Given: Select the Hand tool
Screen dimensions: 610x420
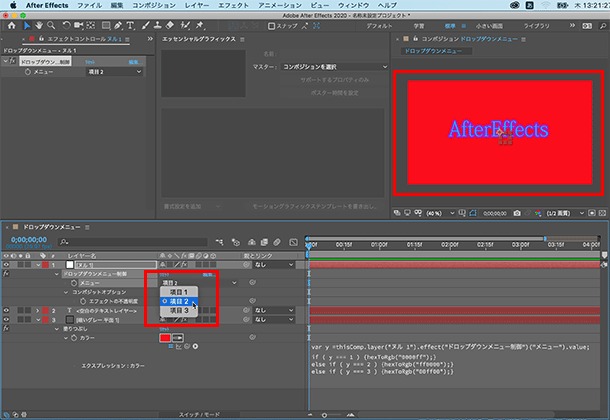Looking at the screenshot, I should [39, 26].
